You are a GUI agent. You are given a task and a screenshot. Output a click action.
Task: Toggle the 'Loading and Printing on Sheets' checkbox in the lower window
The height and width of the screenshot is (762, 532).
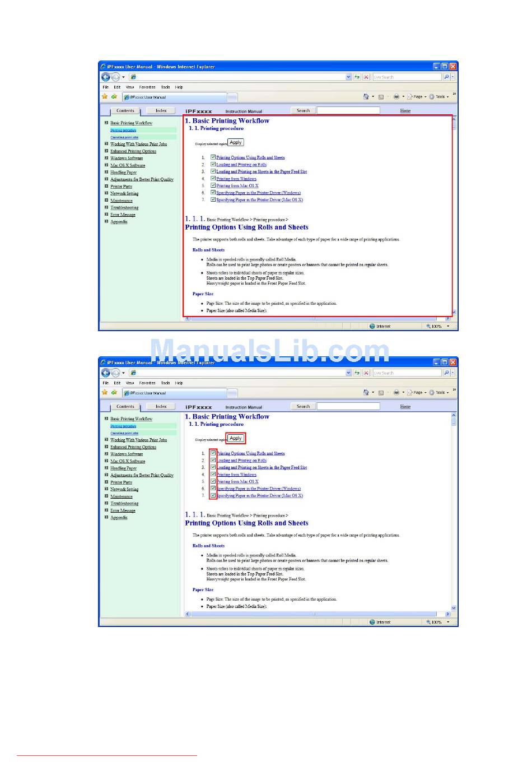213,467
